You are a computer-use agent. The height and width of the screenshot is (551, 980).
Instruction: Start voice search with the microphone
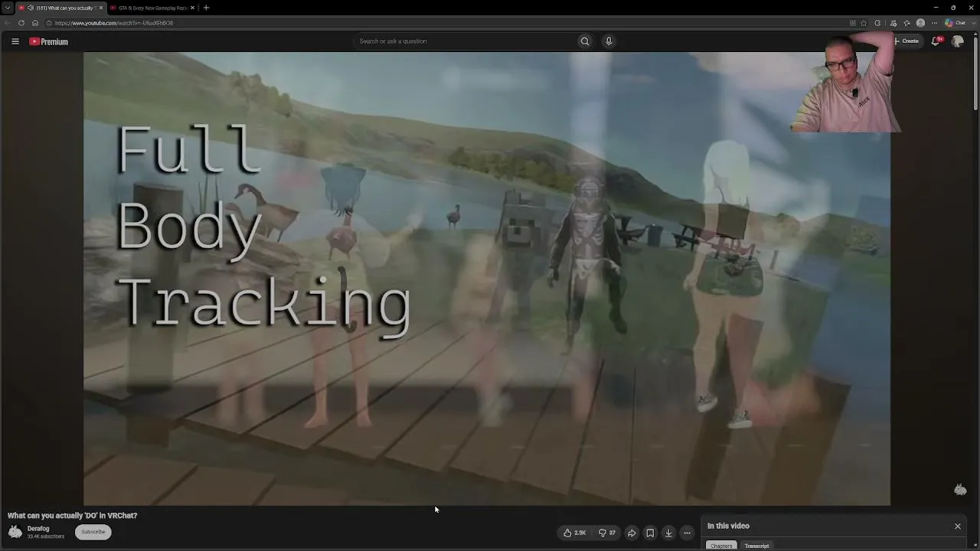(x=609, y=41)
